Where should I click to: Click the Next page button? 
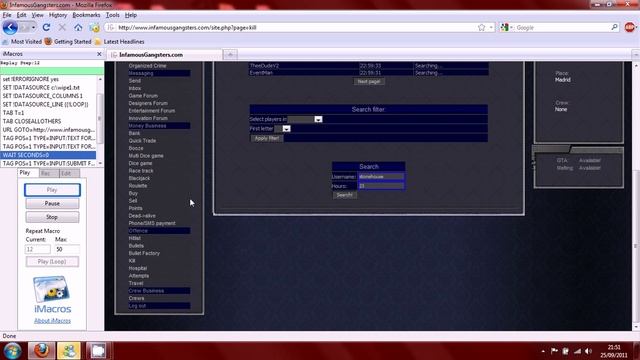pyautogui.click(x=369, y=82)
